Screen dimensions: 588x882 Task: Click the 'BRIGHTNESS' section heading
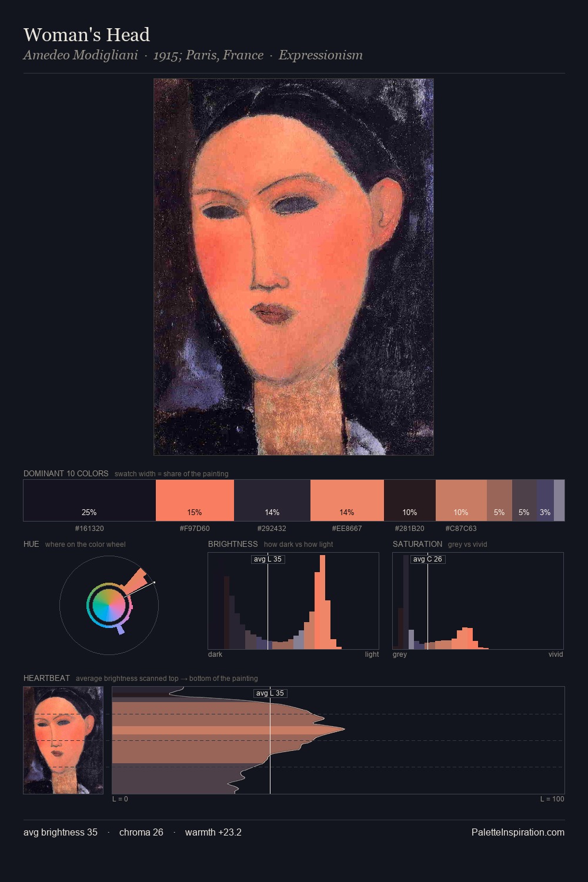(x=233, y=544)
